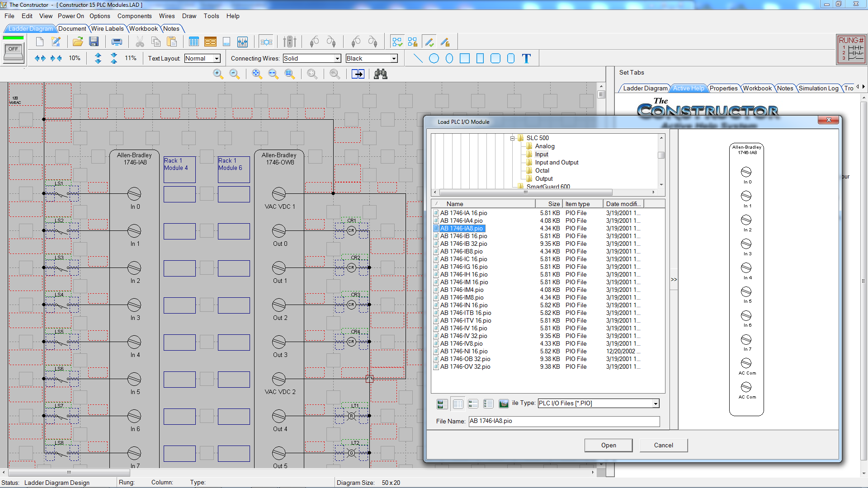The width and height of the screenshot is (868, 488).
Task: Click the >> preview pane expander
Action: pos(674,280)
